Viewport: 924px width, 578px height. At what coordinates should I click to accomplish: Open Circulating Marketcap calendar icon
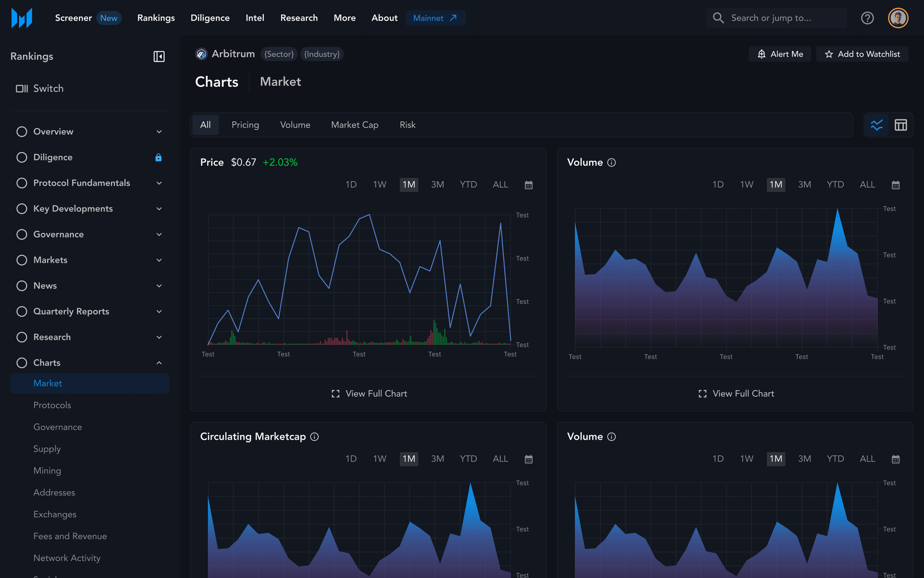pyautogui.click(x=528, y=459)
